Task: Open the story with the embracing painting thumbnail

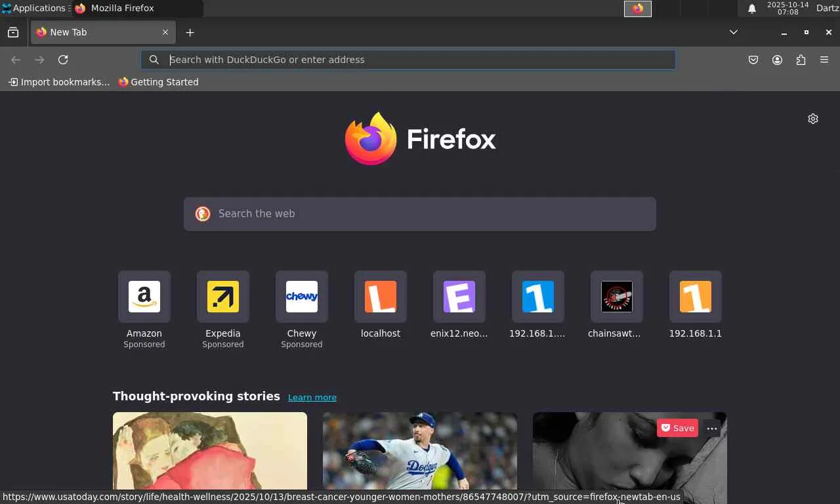Action: [x=210, y=453]
